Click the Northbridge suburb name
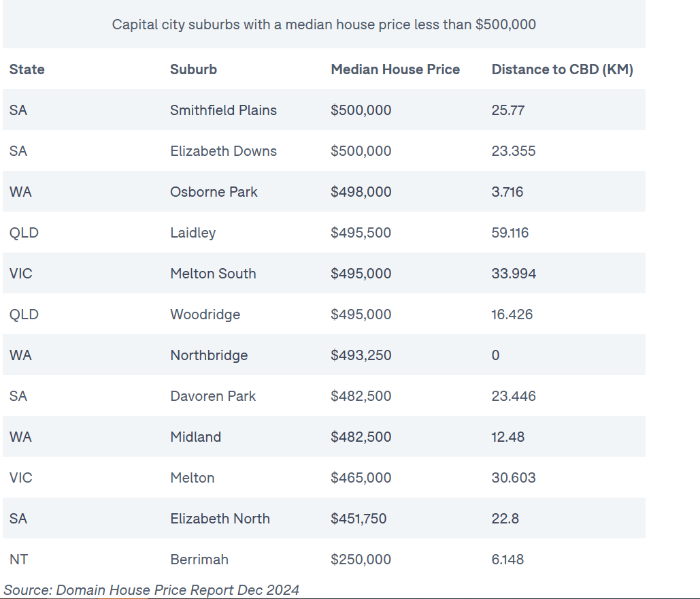This screenshot has width=700, height=599. point(209,355)
